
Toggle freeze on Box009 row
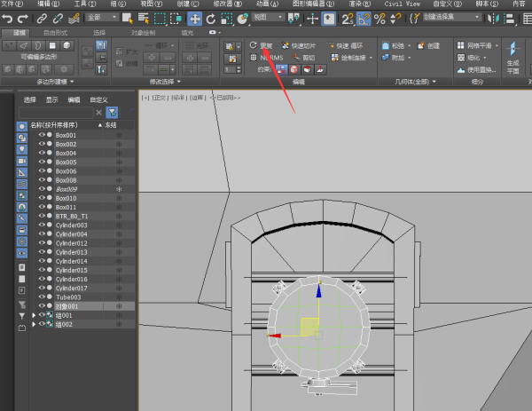pyautogui.click(x=119, y=189)
